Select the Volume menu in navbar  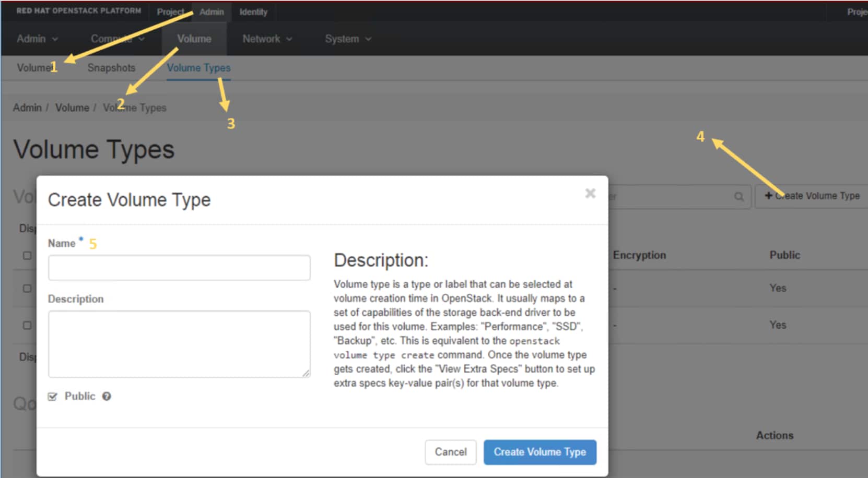pyautogui.click(x=194, y=39)
